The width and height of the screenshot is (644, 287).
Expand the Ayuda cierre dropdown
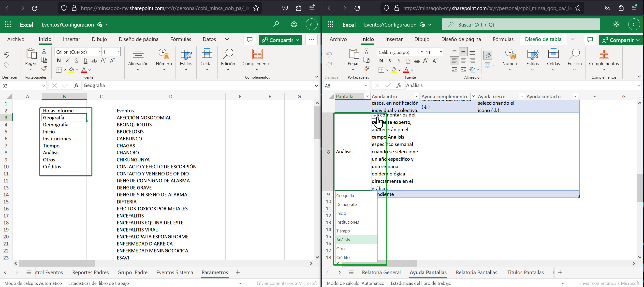(x=522, y=96)
